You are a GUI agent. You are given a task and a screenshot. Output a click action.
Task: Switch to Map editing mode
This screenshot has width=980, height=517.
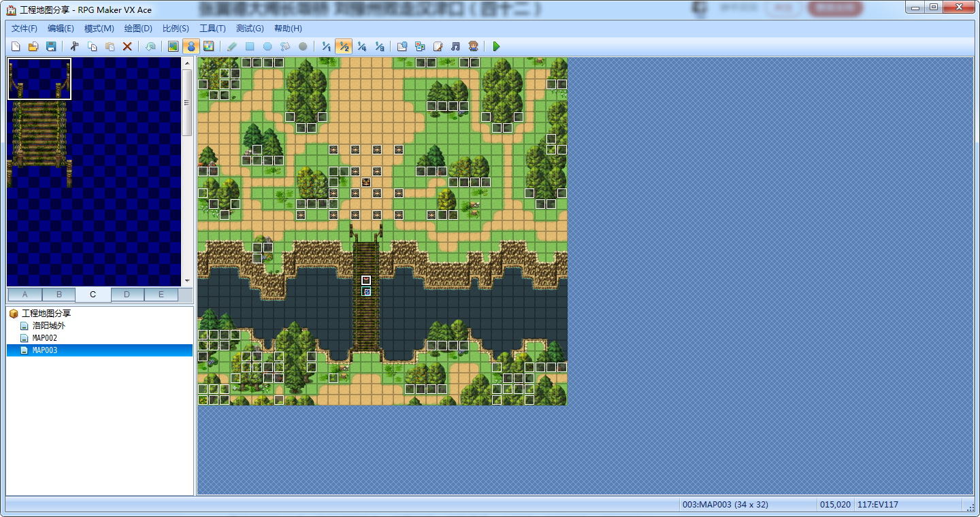tap(174, 46)
